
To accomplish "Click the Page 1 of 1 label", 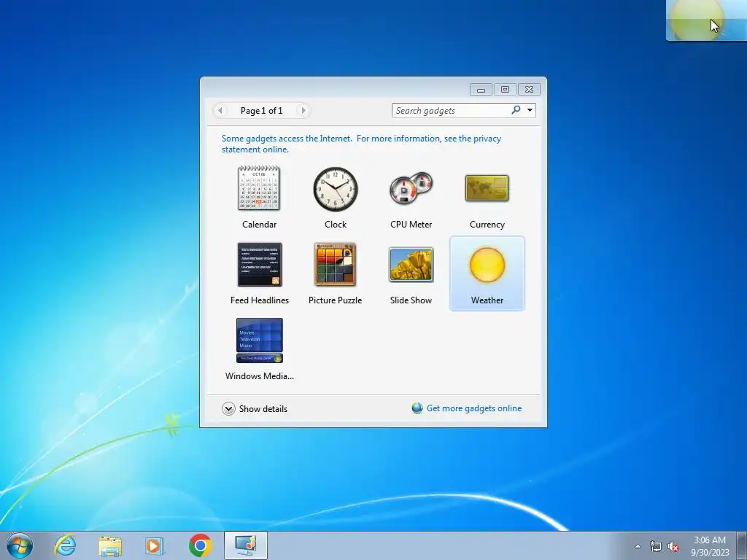I will pyautogui.click(x=262, y=111).
